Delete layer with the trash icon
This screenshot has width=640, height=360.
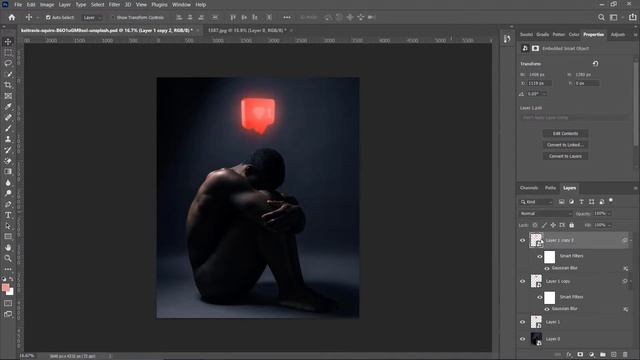(x=625, y=355)
